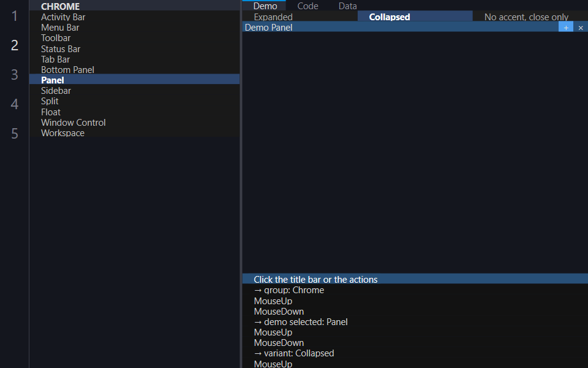Select Activity Bar in the Chrome list
Viewport: 588px width, 368px height.
[x=134, y=17]
